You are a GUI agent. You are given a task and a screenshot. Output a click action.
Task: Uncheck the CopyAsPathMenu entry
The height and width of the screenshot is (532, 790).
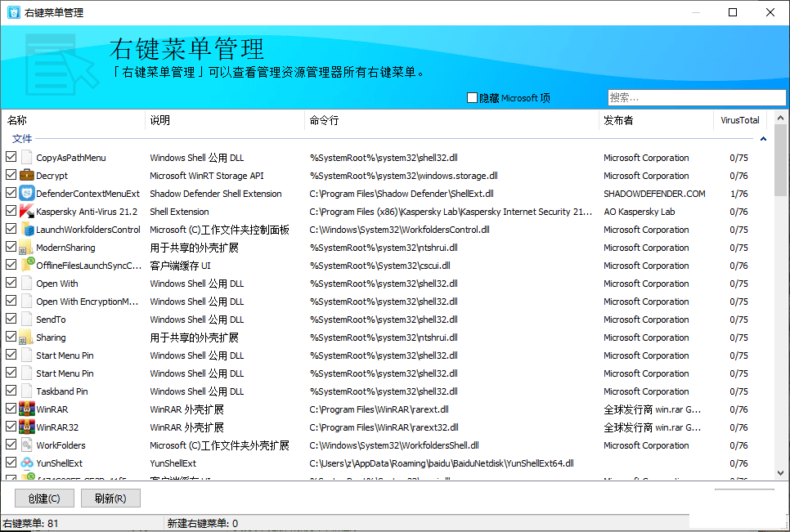(11, 157)
